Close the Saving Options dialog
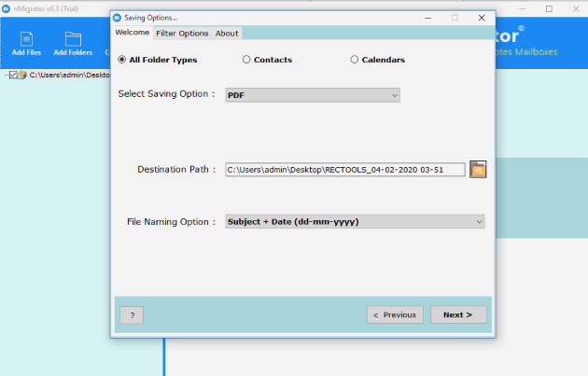Viewport: 588px width, 376px height. [x=482, y=17]
